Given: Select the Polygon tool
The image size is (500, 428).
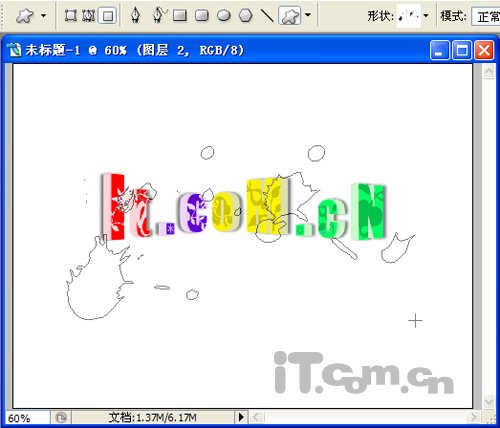Looking at the screenshot, I should point(246,15).
